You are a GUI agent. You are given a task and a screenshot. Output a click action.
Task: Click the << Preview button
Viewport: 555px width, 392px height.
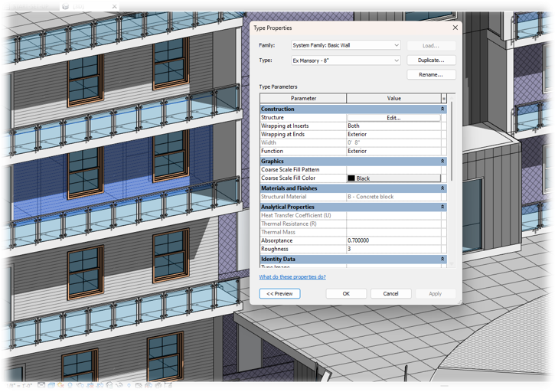(x=279, y=293)
